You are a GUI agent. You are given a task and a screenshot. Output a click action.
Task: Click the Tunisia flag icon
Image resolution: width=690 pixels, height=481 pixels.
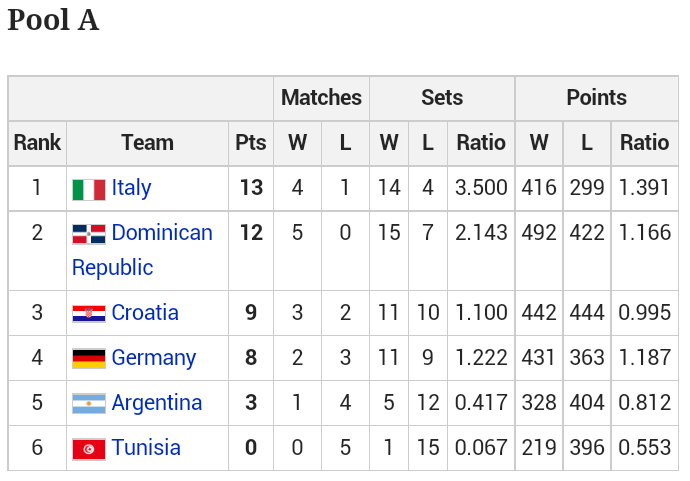pos(89,449)
